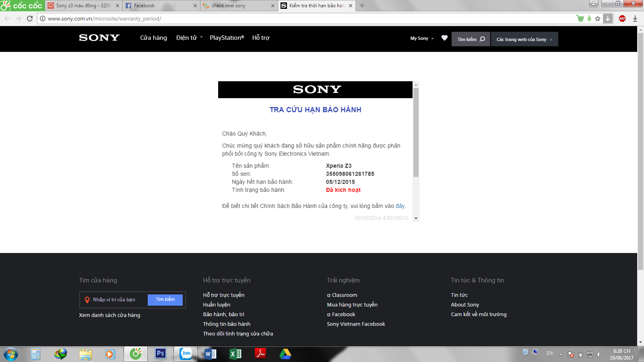This screenshot has width=644, height=362.
Task: Switch to the Sony z3 màu đồng tab
Action: (x=83, y=6)
